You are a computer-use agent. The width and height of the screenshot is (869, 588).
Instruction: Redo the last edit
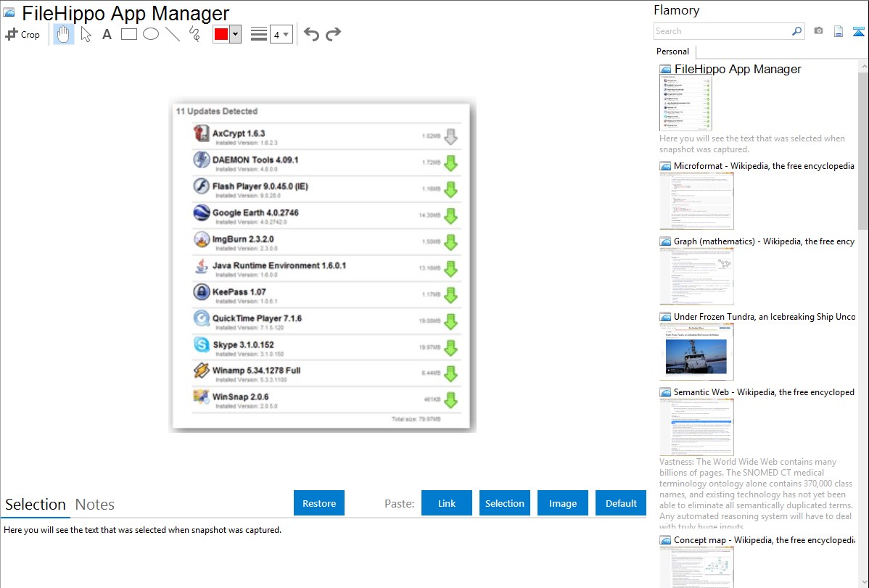333,34
